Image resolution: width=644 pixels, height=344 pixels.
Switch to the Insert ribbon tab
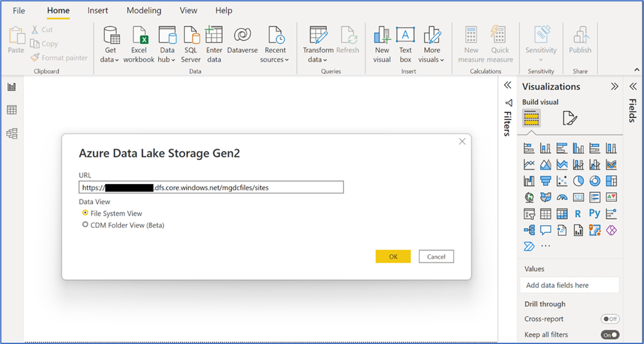click(98, 11)
